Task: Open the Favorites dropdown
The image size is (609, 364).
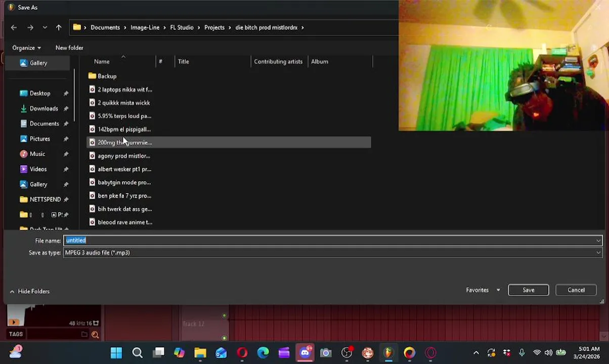Action: pyautogui.click(x=483, y=290)
